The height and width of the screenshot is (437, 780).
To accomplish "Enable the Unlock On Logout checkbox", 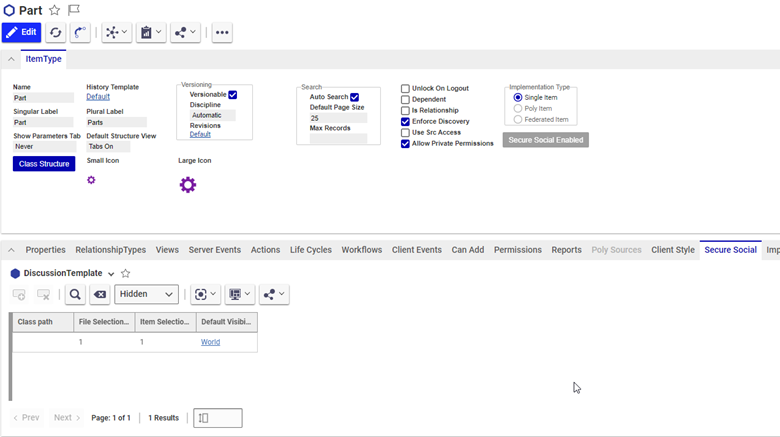I will [x=405, y=89].
